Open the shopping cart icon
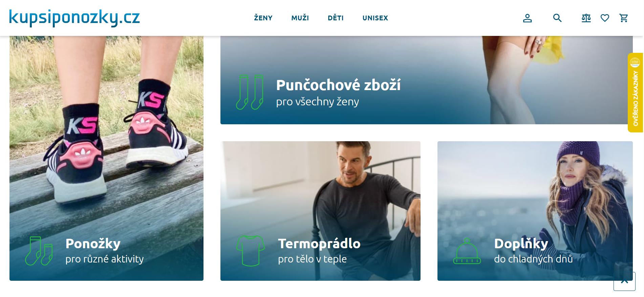644x297 pixels. tap(624, 18)
